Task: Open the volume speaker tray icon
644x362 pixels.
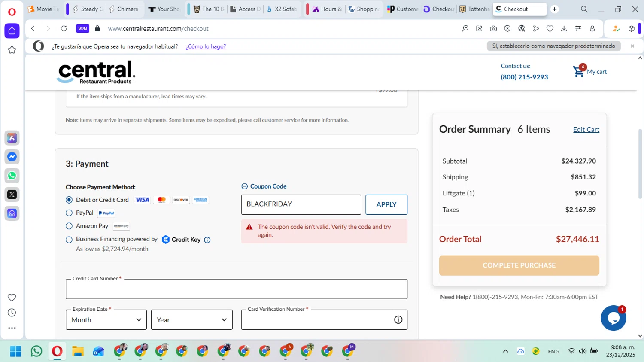Action: tap(582, 351)
